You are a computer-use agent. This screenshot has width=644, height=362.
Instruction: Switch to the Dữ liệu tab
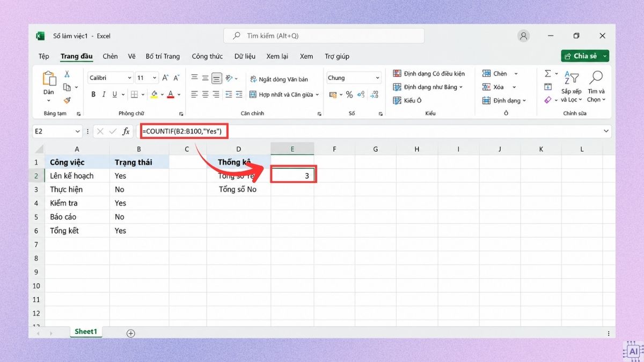(245, 56)
